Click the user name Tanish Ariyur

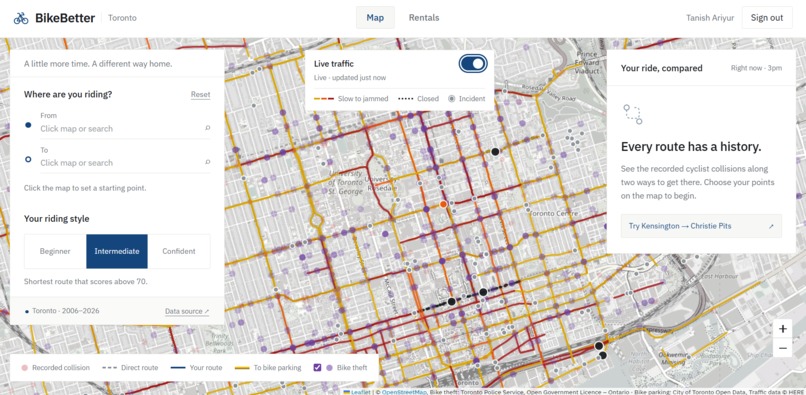(710, 17)
